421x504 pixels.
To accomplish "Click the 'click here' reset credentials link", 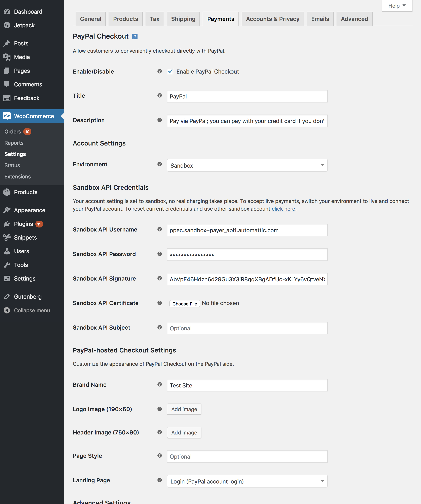I will [283, 209].
